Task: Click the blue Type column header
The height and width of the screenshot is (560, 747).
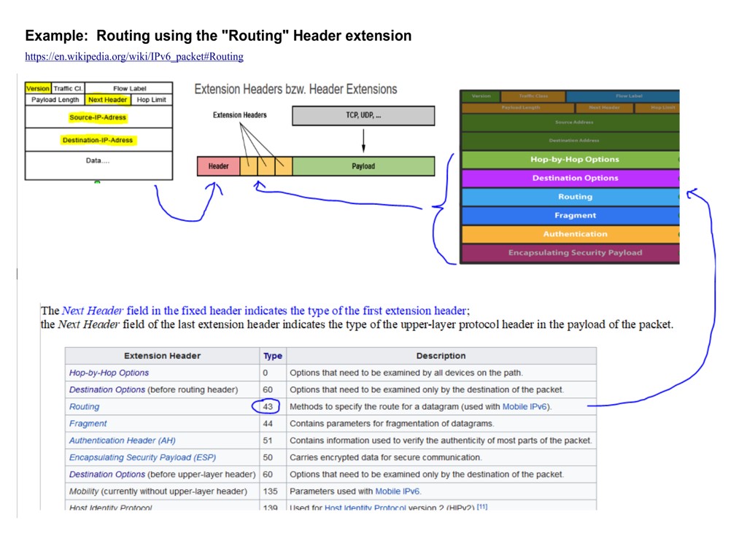Action: [x=272, y=356]
